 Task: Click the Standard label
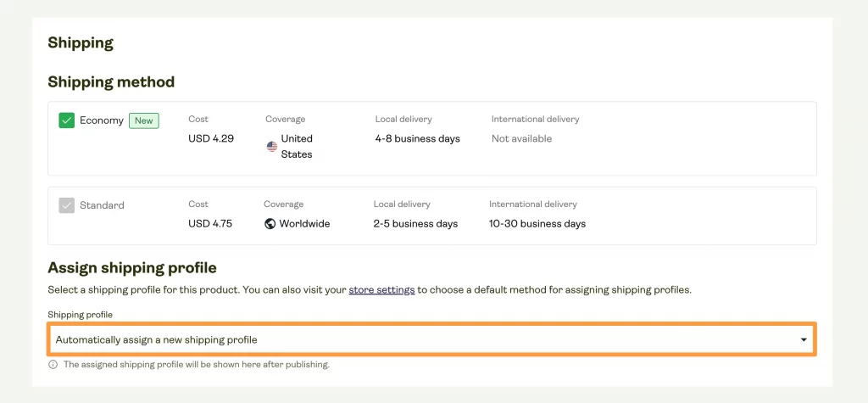click(102, 205)
